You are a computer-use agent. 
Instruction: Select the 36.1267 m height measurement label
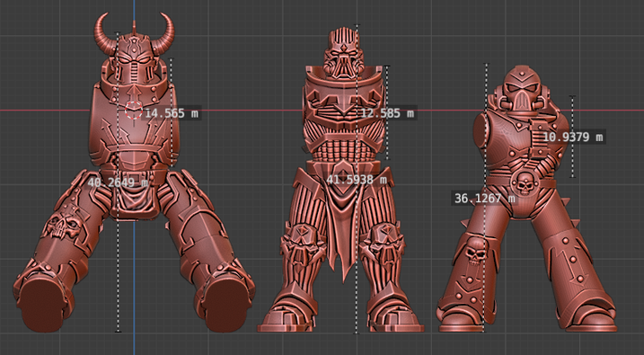(484, 199)
